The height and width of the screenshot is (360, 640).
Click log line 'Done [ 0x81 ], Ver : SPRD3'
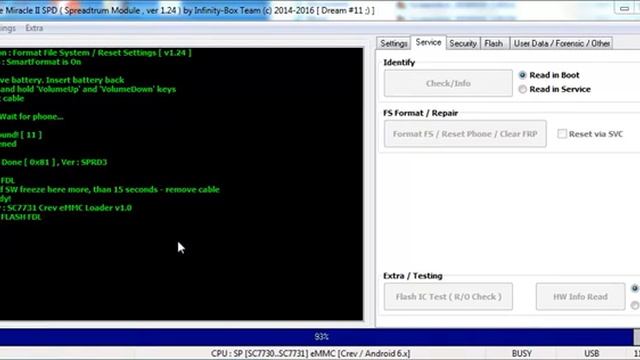(x=53, y=162)
